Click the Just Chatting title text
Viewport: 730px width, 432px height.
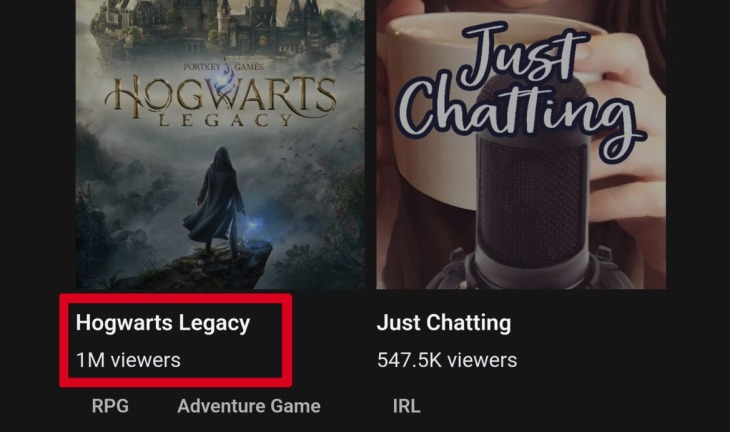tap(444, 323)
